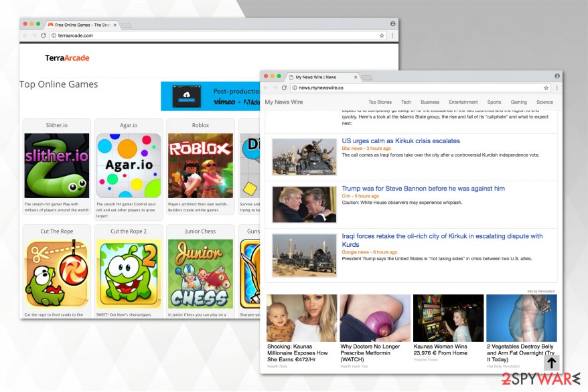Viewport: 588px width, 392px height.
Task: Open 'US urges calm as Kirkuk crisis escalates'
Action: pyautogui.click(x=400, y=141)
